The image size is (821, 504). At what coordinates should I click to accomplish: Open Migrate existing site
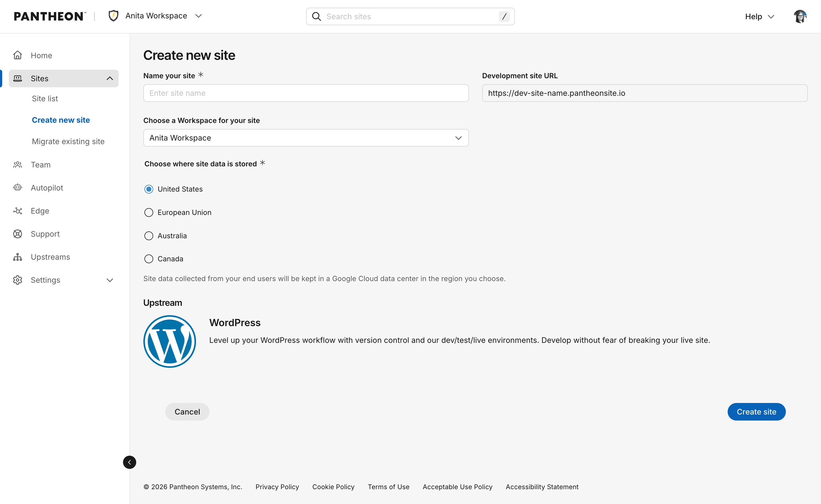tap(68, 141)
